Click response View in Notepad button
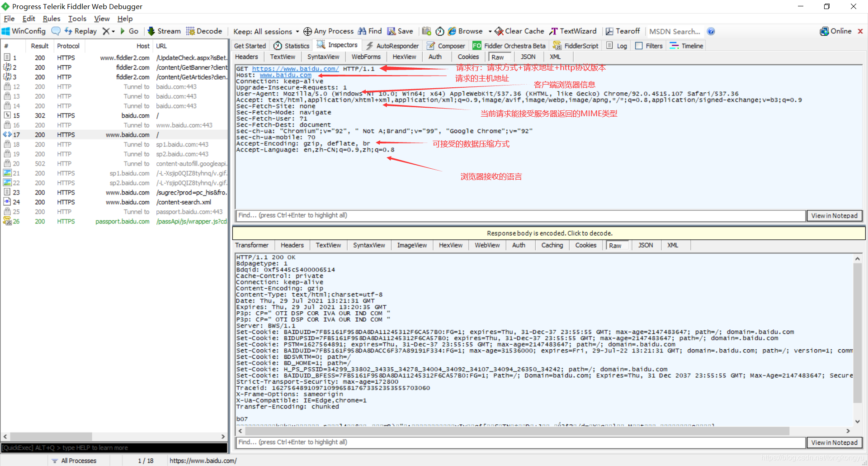Image resolution: width=868 pixels, height=466 pixels. 834,442
